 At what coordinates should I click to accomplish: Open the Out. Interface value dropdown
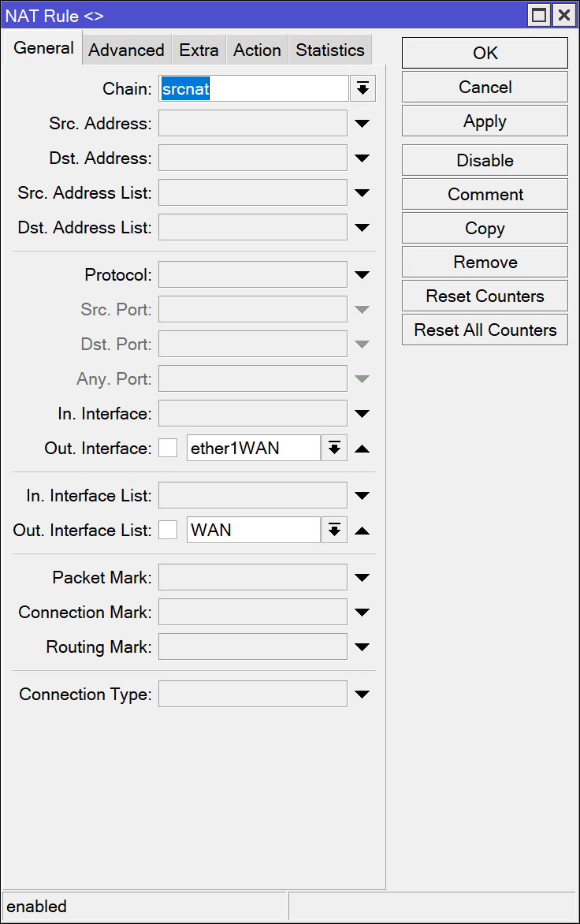click(x=334, y=449)
